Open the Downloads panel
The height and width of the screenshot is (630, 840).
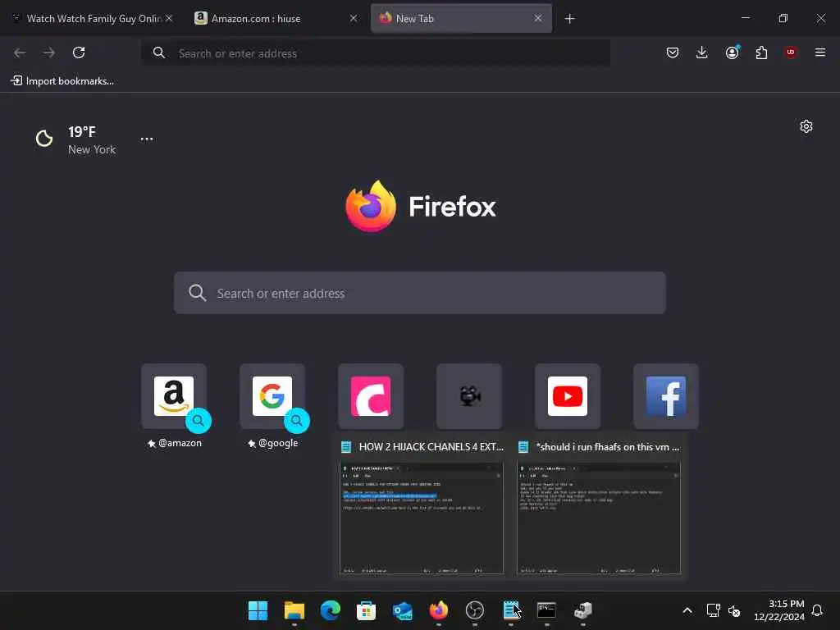702,52
